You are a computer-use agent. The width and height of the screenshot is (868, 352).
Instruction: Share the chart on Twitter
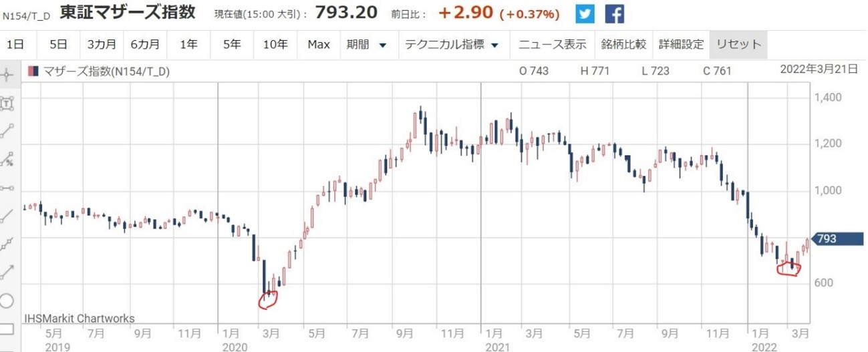(x=585, y=13)
